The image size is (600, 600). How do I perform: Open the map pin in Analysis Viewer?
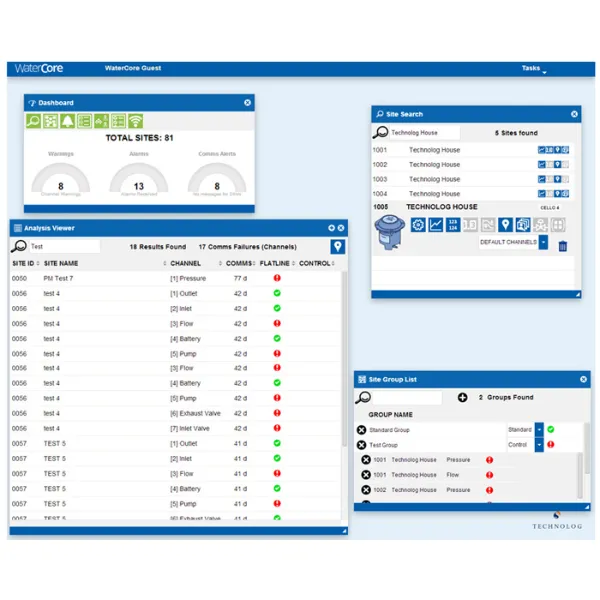coord(338,246)
